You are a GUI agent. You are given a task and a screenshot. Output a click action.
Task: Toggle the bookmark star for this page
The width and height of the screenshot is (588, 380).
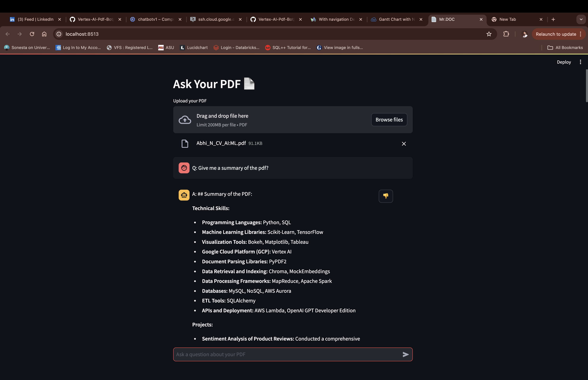(x=489, y=34)
